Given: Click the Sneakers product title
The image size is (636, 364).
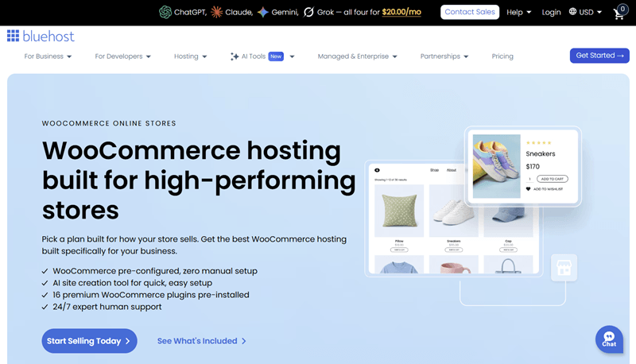Looking at the screenshot, I should (541, 153).
